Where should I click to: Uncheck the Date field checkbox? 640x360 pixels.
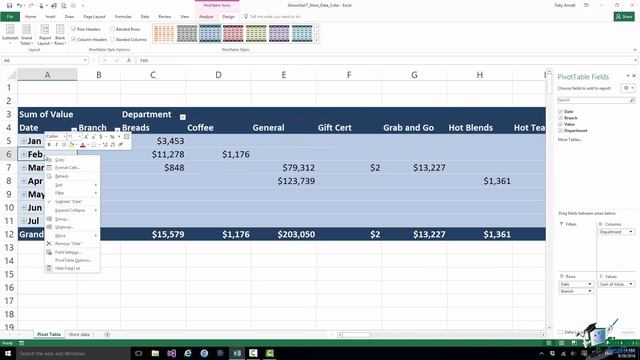[560, 111]
